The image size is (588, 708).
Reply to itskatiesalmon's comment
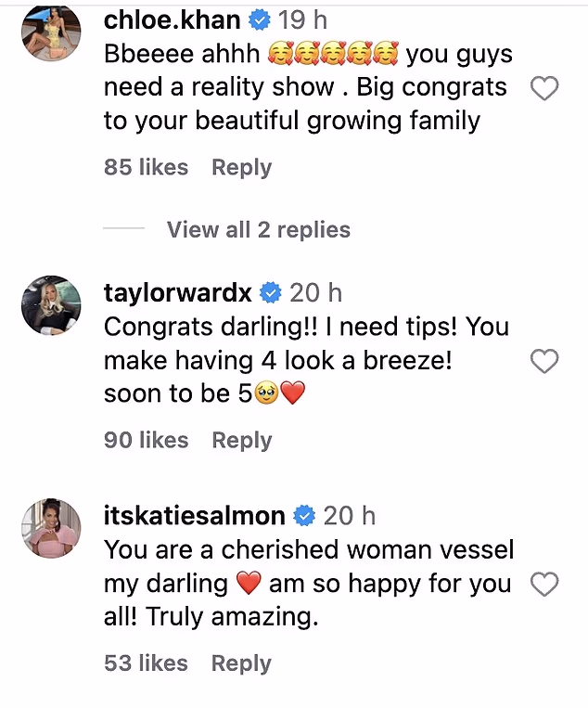tap(241, 663)
